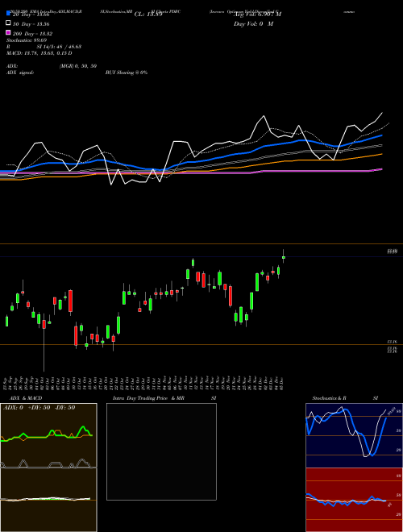
Task: Click the ADX green line chart panel
Action: pos(48,435)
